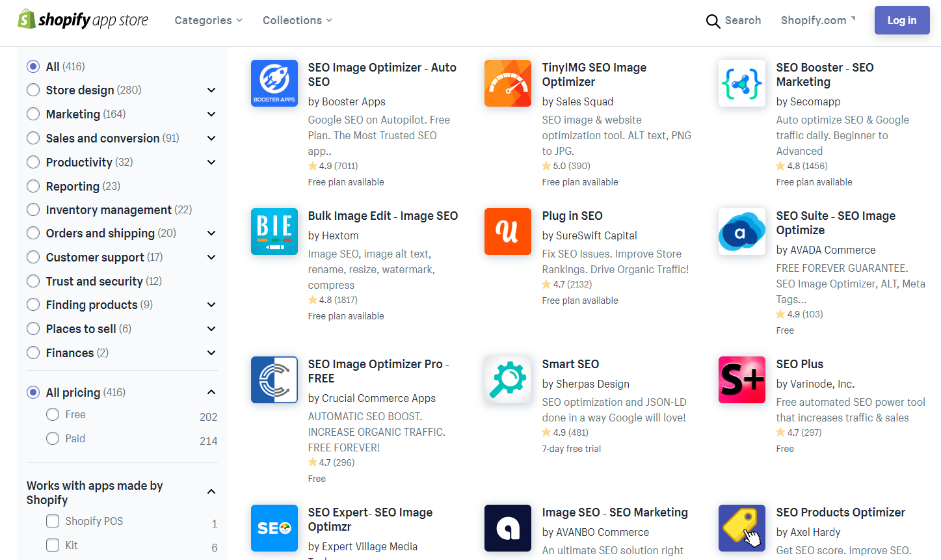Expand Orders and shipping chevron

pyautogui.click(x=211, y=233)
